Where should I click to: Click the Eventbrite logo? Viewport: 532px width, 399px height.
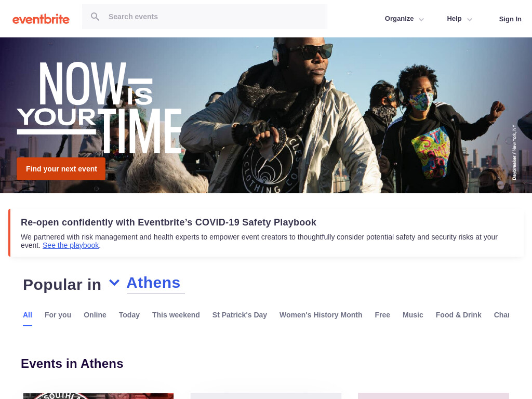41,19
